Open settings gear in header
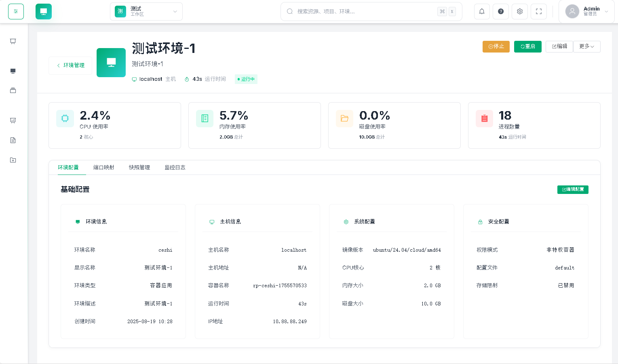Image resolution: width=618 pixels, height=364 pixels. 520,11
